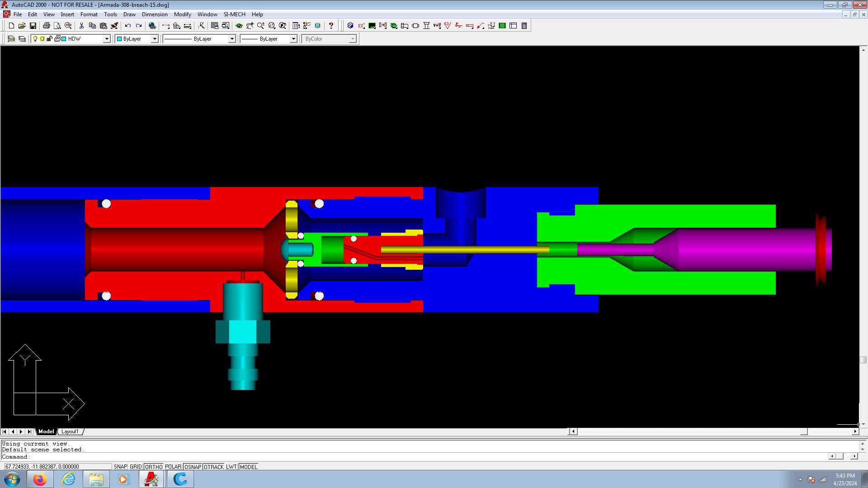
Task: Open dbConnect database icon
Action: click(318, 26)
